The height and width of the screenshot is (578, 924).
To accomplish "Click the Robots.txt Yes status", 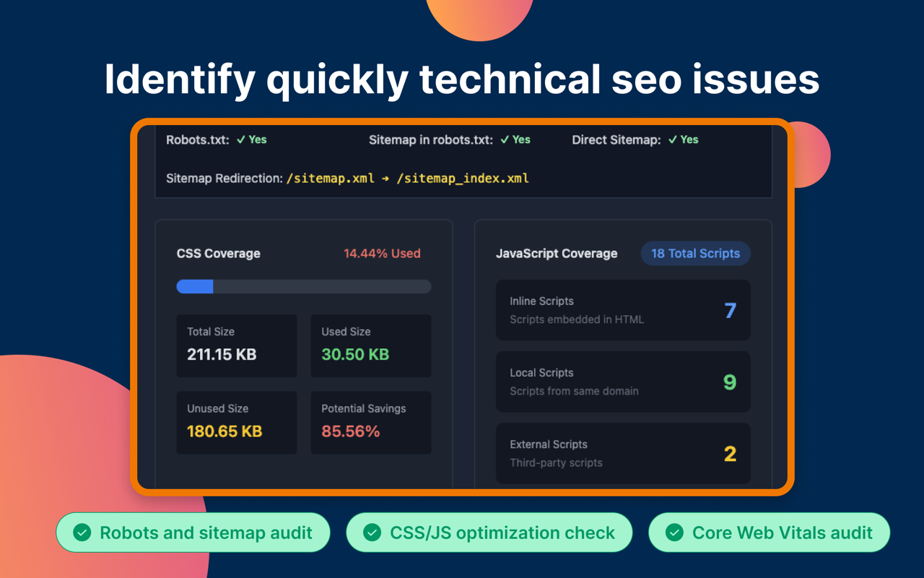I will coord(252,139).
